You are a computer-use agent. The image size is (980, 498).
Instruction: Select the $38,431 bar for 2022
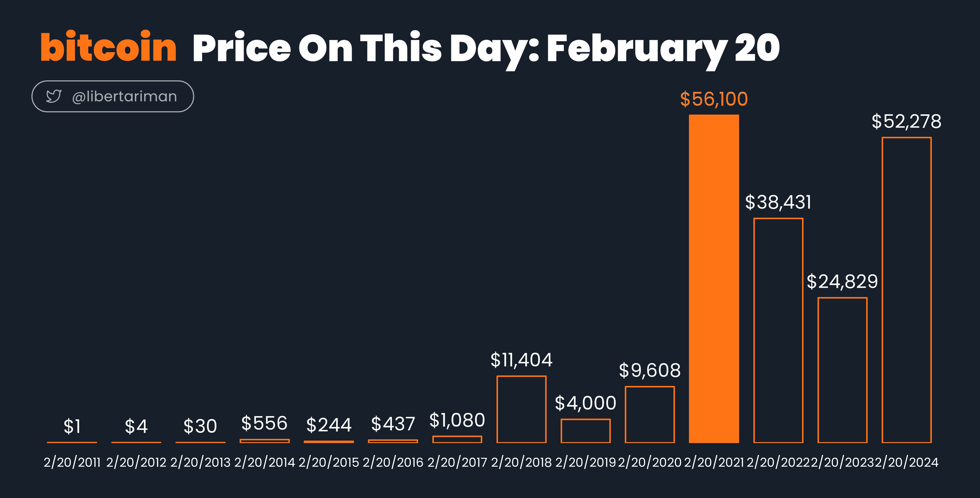tap(778, 330)
